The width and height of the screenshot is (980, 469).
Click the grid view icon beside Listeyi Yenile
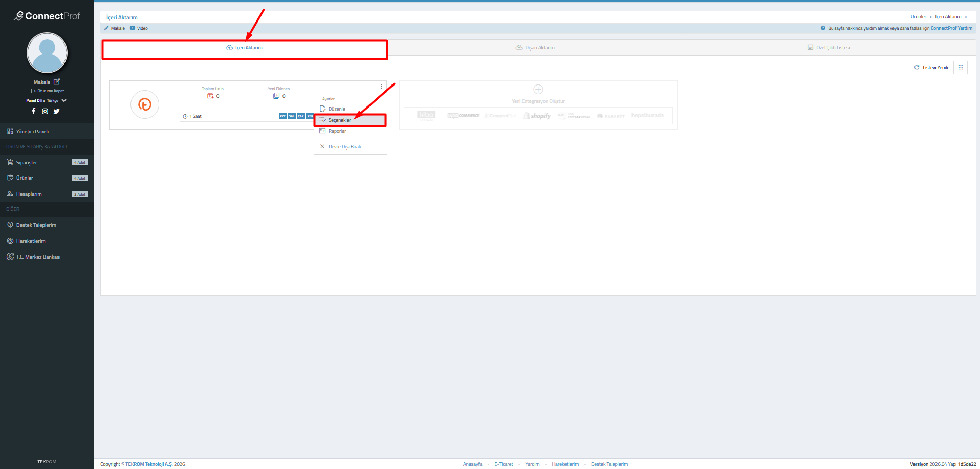(961, 68)
